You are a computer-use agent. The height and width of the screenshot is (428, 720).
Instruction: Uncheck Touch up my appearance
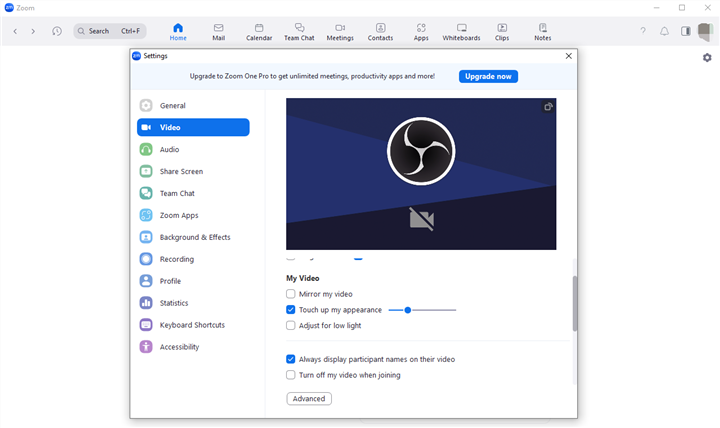[291, 310]
